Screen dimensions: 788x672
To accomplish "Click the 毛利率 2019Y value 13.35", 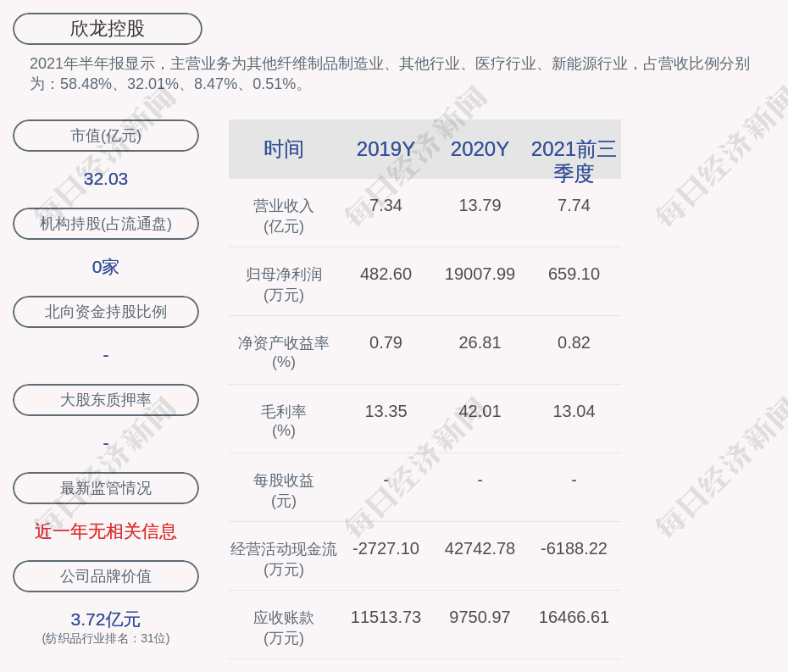I will click(x=386, y=411).
